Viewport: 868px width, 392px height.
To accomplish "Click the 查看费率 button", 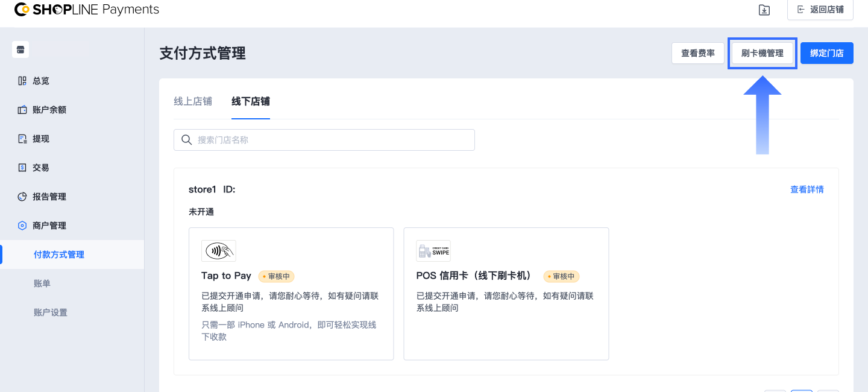I will point(698,53).
